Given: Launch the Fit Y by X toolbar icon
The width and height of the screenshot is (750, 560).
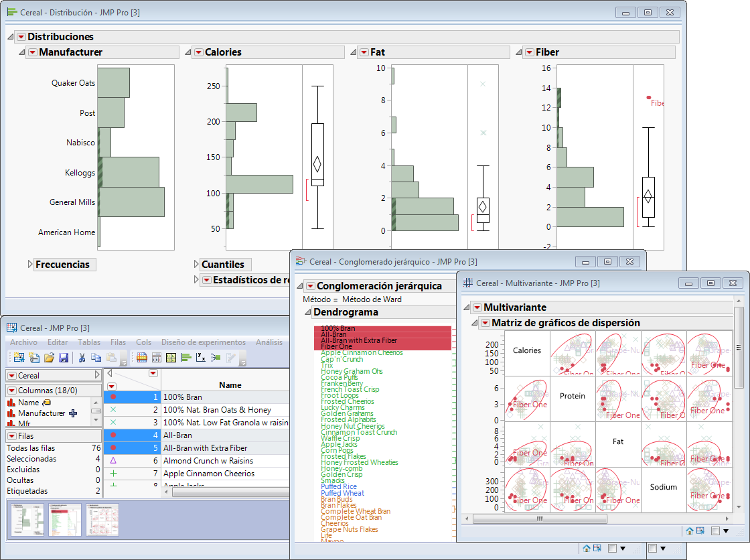Looking at the screenshot, I should click(x=200, y=358).
